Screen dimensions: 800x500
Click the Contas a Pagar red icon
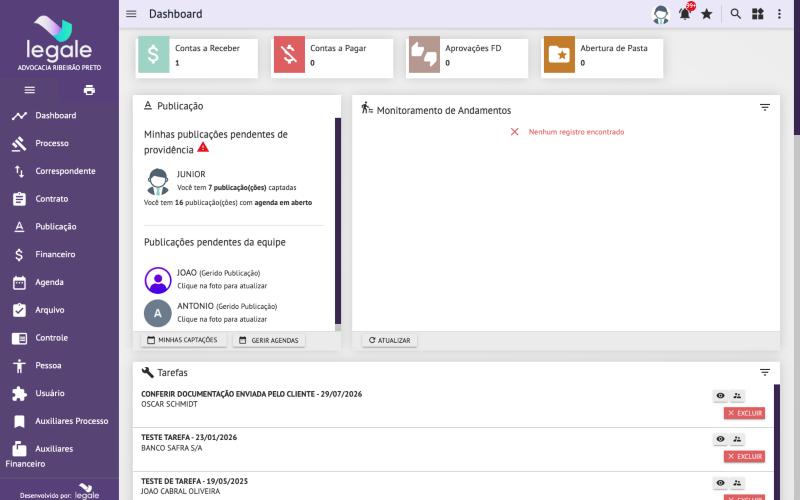point(289,55)
